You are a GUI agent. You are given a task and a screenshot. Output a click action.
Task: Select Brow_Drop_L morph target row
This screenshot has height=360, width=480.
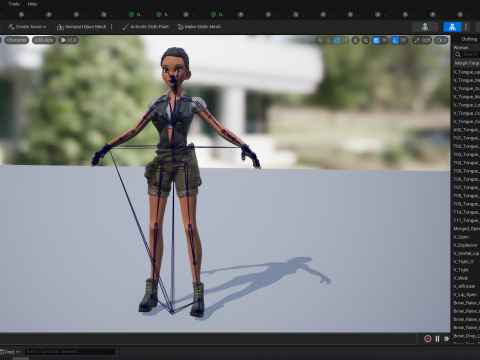tap(466, 336)
